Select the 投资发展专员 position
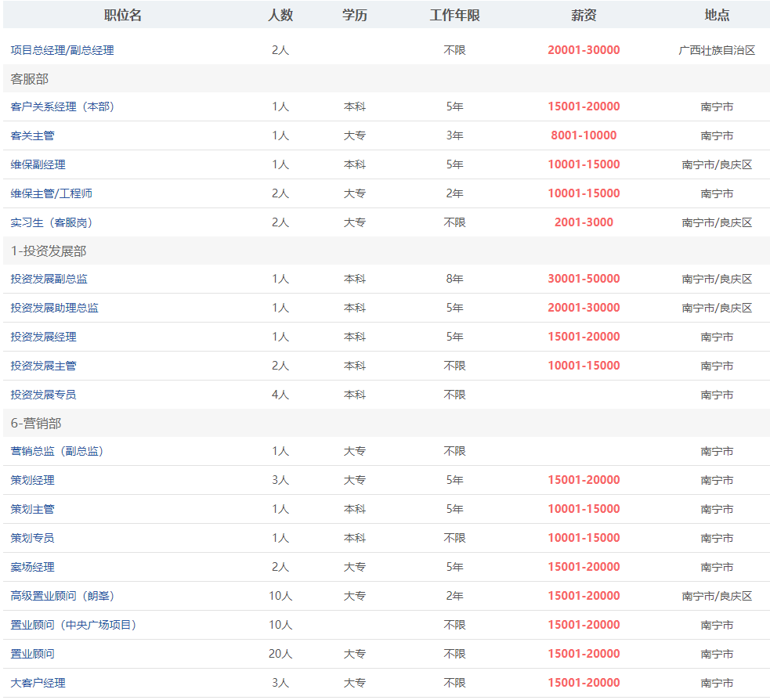This screenshot has height=700, width=770. pyautogui.click(x=43, y=395)
